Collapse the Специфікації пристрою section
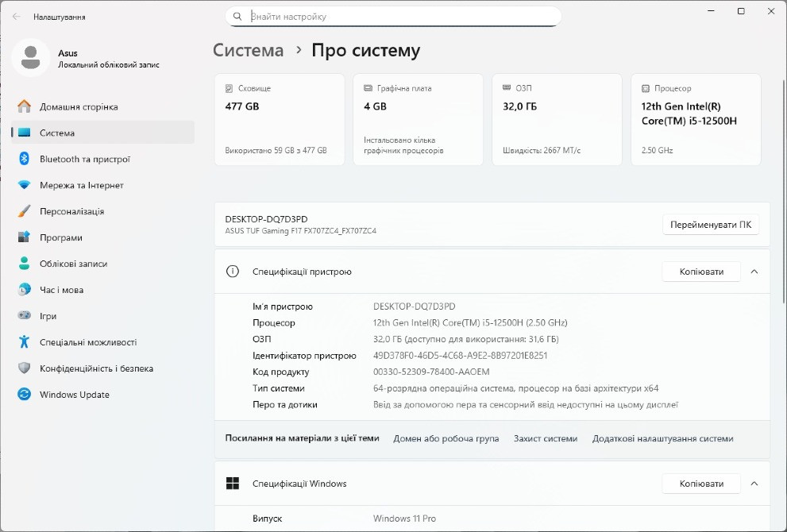 point(753,271)
